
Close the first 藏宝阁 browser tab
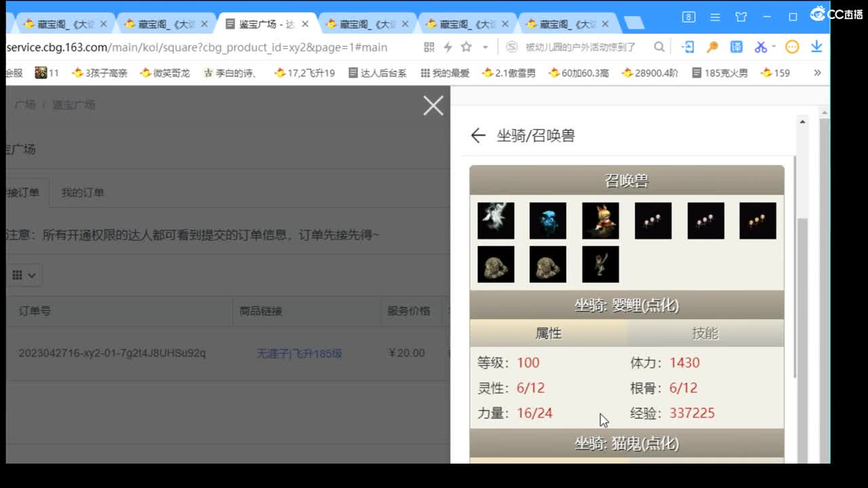tap(103, 24)
